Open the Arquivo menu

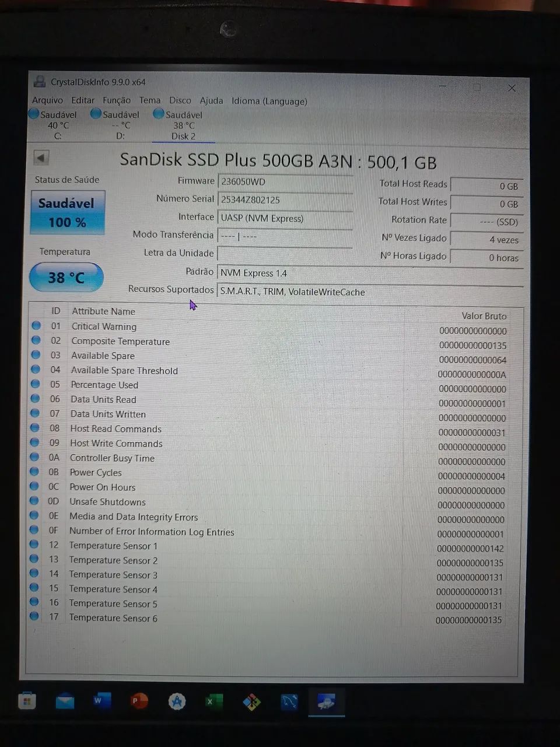[x=47, y=100]
